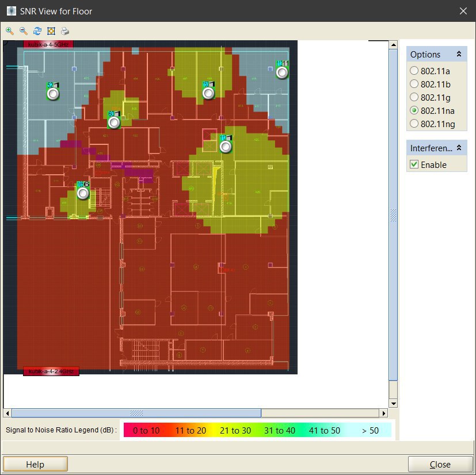The width and height of the screenshot is (476, 475).
Task: Click the zoom in magnifier icon
Action: coord(10,31)
